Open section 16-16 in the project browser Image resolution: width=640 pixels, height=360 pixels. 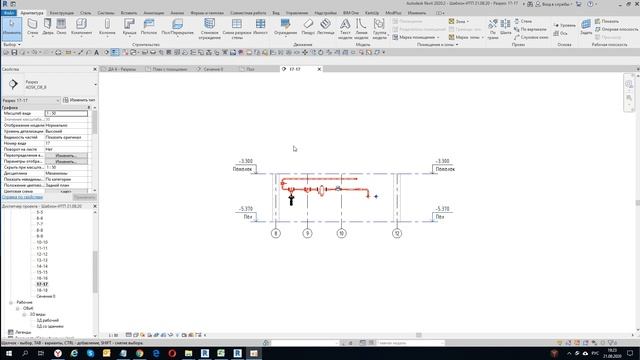point(42,278)
